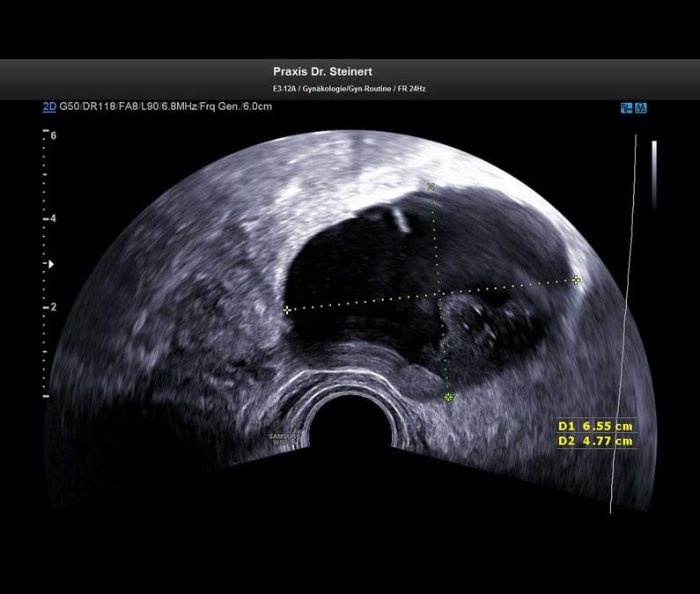Select the bottom green D2 caliper marker
This screenshot has width=700, height=594.
click(x=448, y=398)
